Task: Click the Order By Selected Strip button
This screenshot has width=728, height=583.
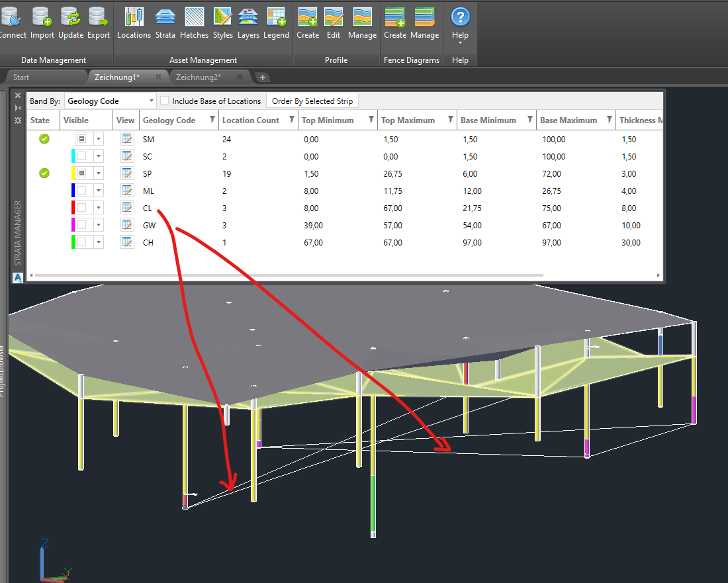Action: tap(312, 101)
